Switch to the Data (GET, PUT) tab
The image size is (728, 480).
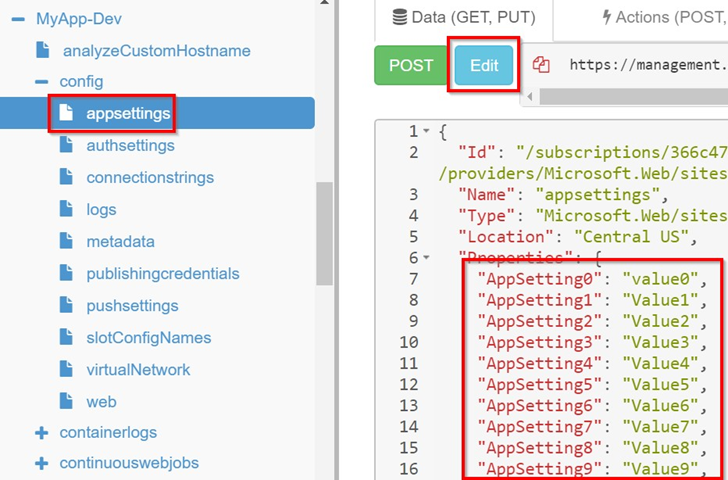coord(463,17)
